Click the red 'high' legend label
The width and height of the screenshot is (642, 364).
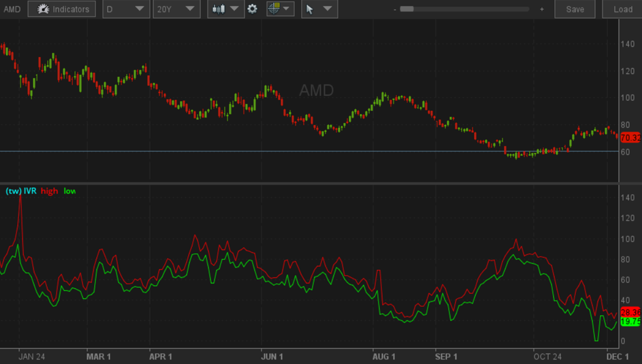(49, 191)
